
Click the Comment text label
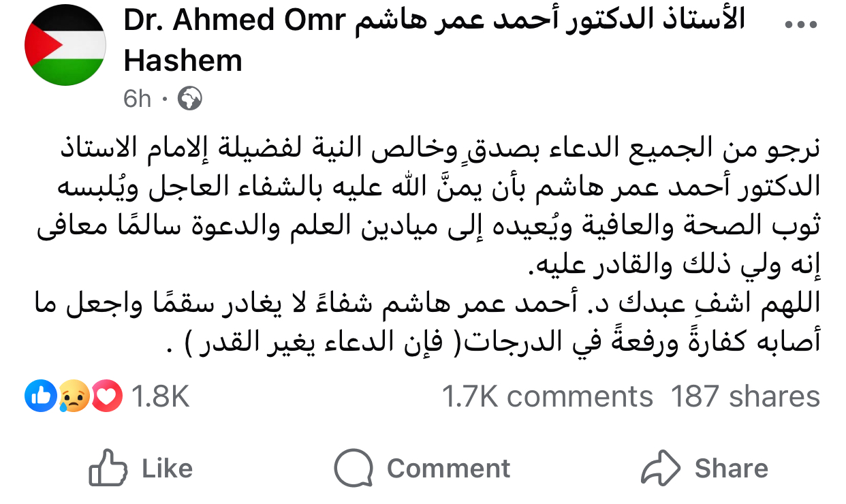(x=448, y=469)
